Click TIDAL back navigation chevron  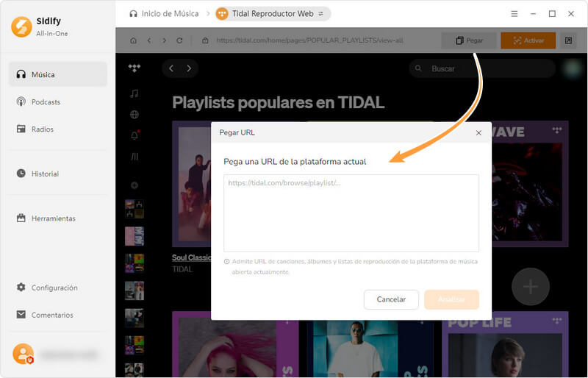click(x=171, y=68)
